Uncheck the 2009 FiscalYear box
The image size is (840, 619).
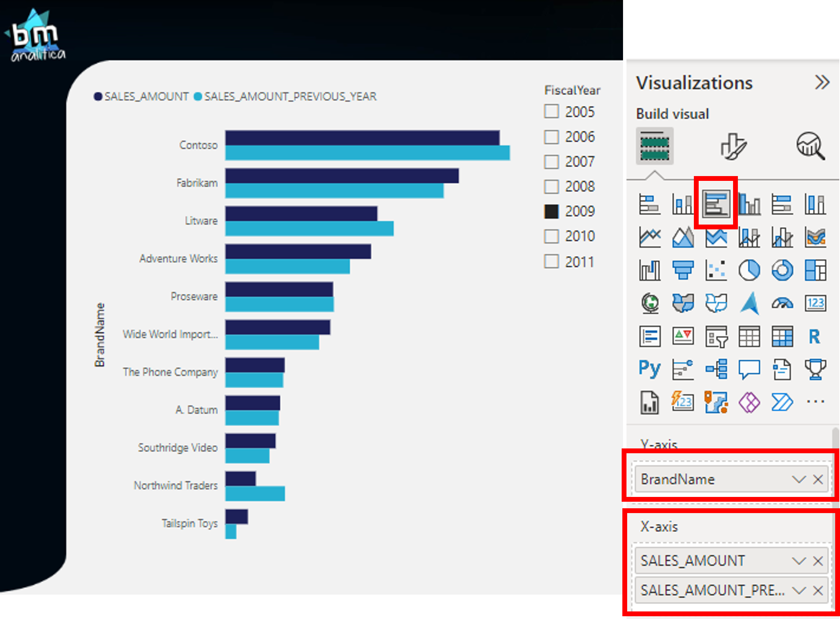552,211
